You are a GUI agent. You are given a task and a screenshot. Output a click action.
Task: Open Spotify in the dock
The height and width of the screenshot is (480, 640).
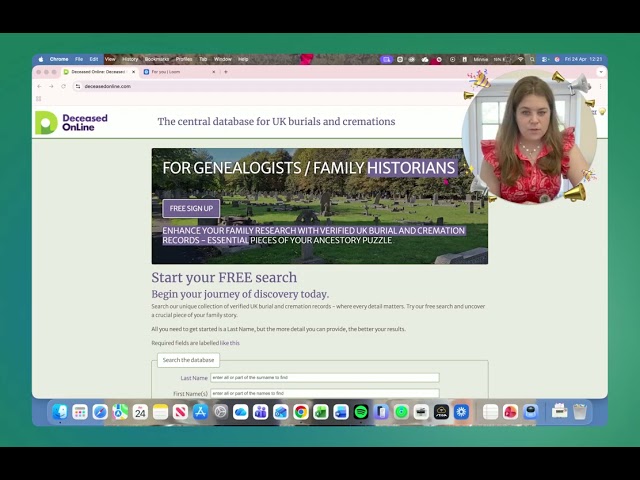pyautogui.click(x=361, y=412)
